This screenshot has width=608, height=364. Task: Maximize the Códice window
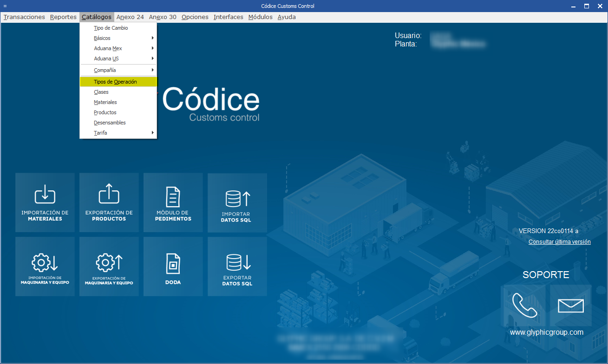(586, 6)
